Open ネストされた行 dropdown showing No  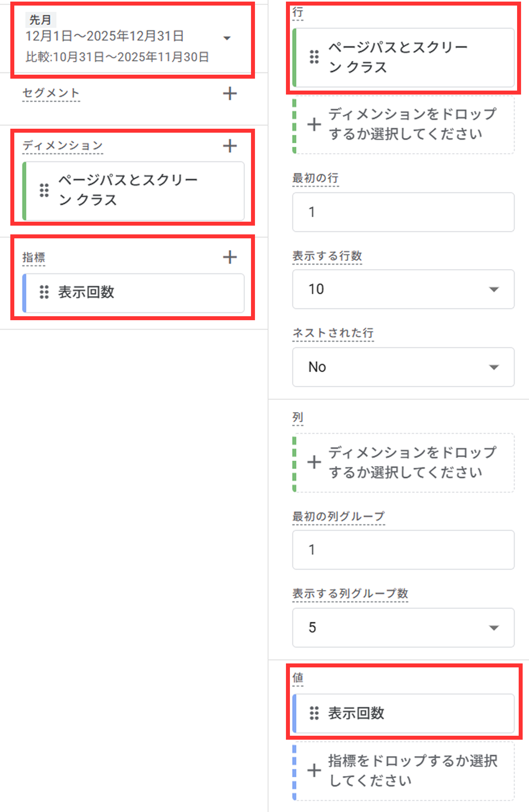pyautogui.click(x=493, y=367)
